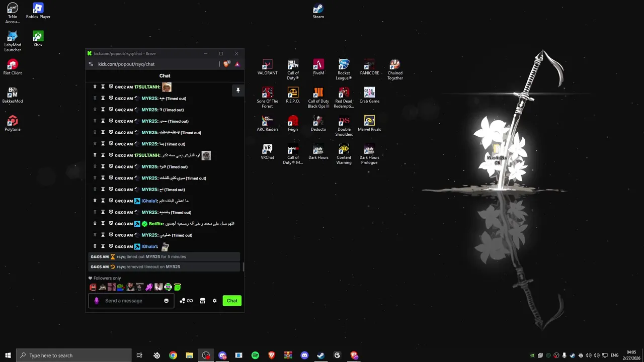The width and height of the screenshot is (644, 362).
Task: View site settings icon beside kick.com URL
Action: [x=91, y=64]
